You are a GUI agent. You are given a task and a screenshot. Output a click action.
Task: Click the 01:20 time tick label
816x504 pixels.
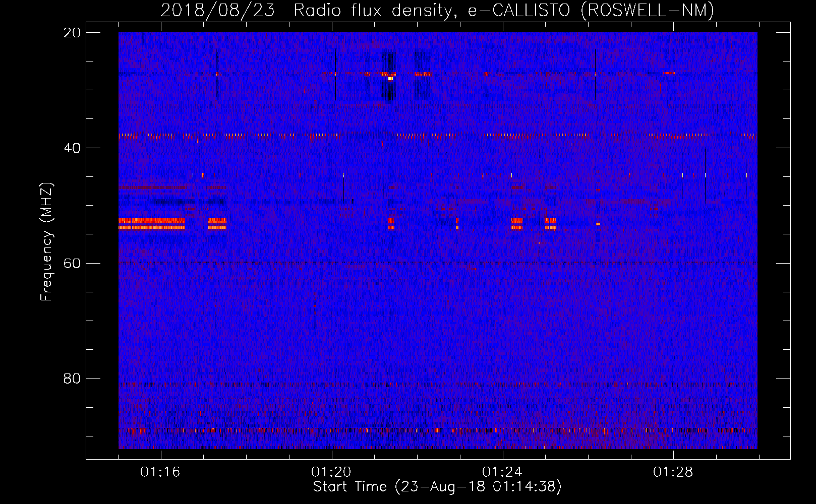(x=331, y=472)
